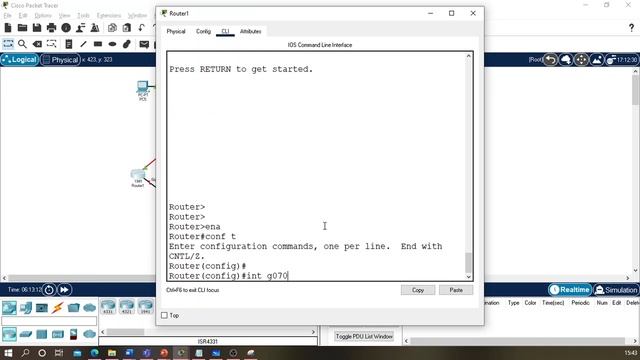640x360 pixels.
Task: Select the Place Note tool
Action: tap(69, 44)
